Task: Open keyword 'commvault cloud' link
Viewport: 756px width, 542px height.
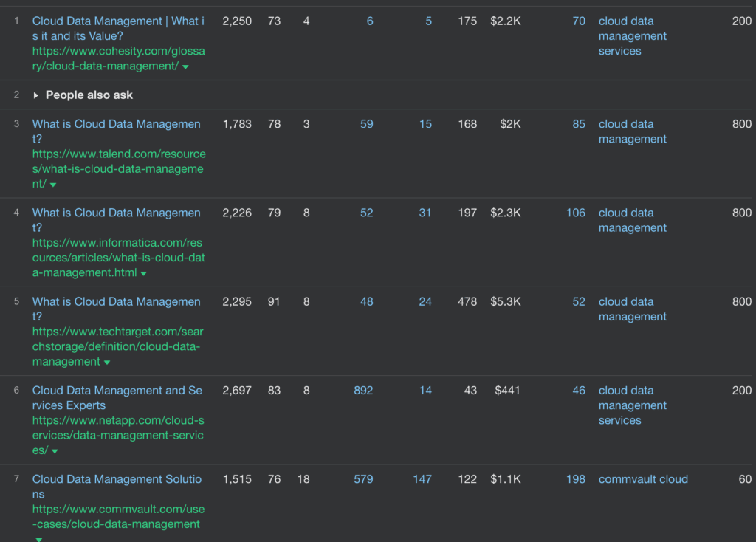Action: pyautogui.click(x=643, y=478)
